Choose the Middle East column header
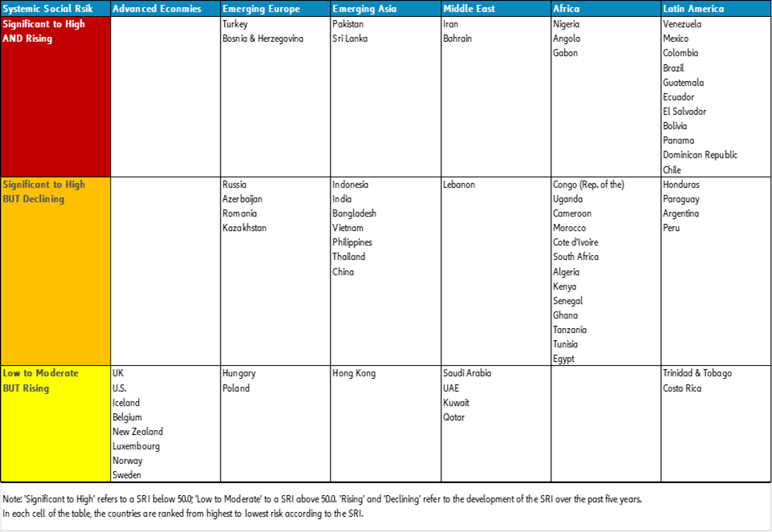This screenshot has height=532, width=772. (496, 9)
